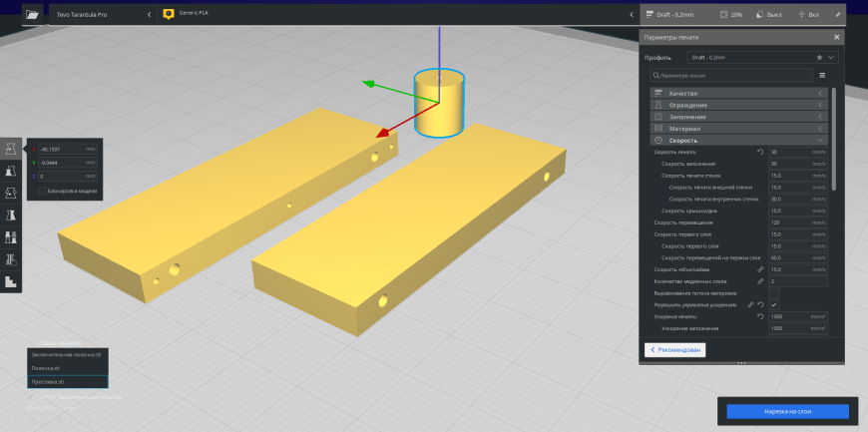Collapse the Tevo Tarantula Pro printer selector
Viewport: 868px width, 432px height.
[104, 14]
